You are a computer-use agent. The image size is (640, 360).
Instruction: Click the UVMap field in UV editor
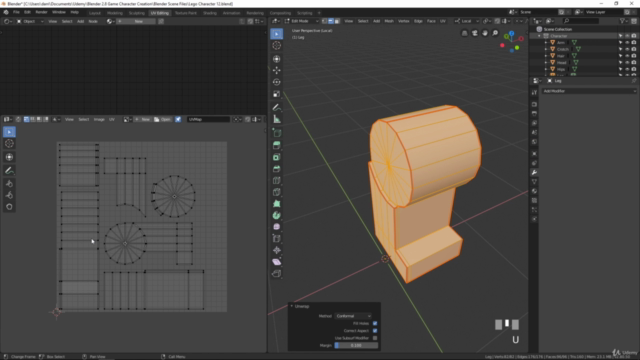point(208,120)
